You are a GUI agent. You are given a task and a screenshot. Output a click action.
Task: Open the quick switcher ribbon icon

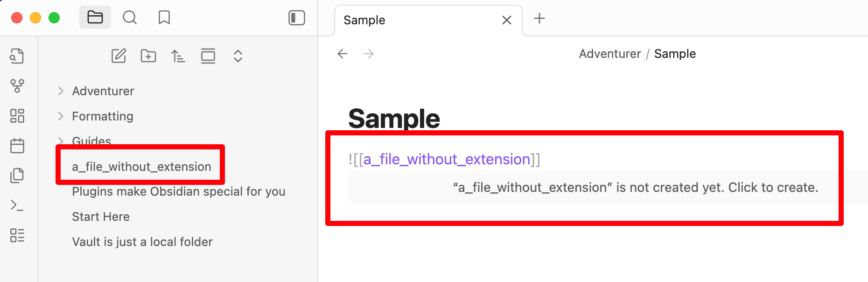click(17, 56)
